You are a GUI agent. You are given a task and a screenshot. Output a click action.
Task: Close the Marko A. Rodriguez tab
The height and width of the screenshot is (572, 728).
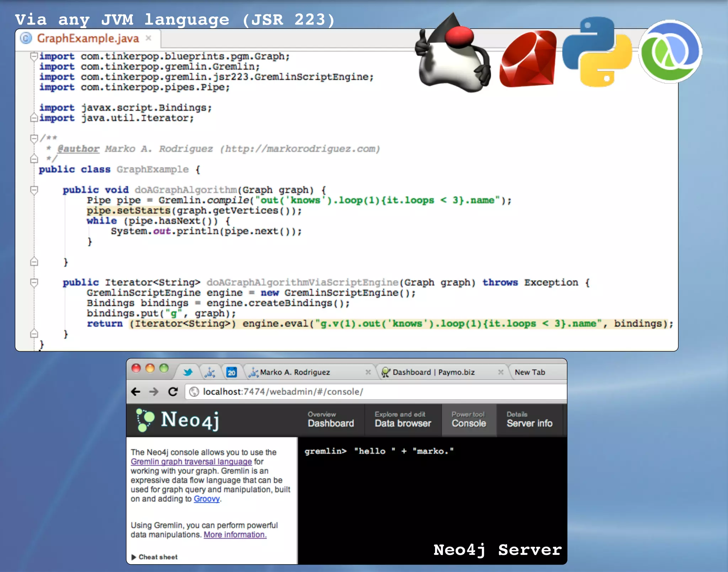368,372
